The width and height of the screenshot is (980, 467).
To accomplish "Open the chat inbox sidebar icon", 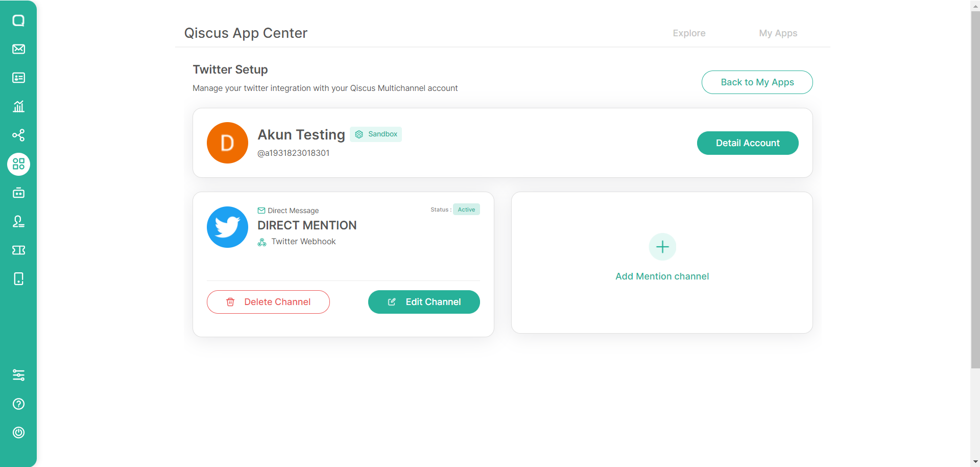I will pos(18,20).
